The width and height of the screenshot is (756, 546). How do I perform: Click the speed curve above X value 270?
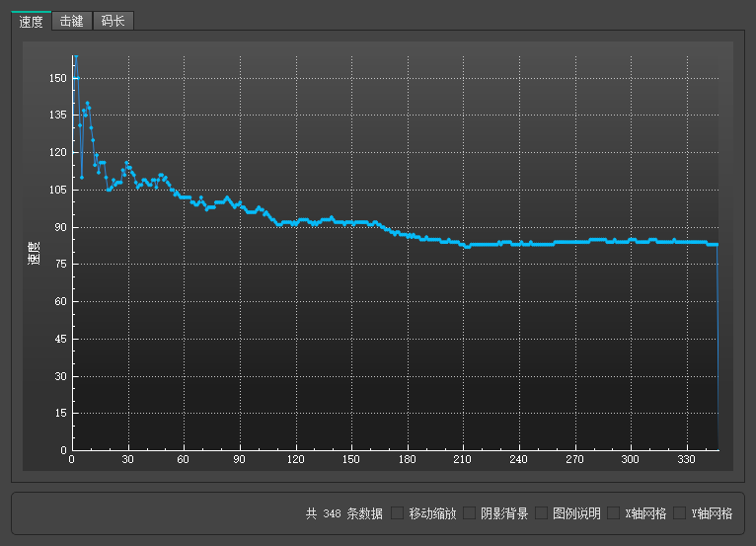(576, 241)
